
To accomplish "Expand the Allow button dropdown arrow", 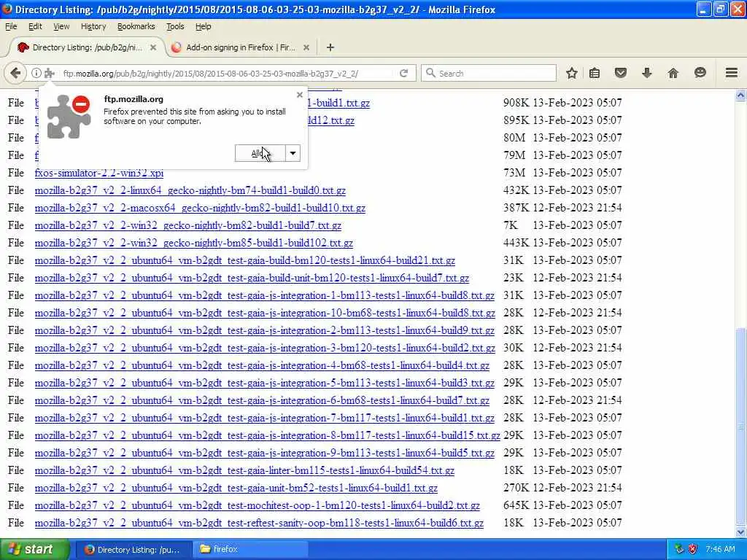I will [x=293, y=153].
